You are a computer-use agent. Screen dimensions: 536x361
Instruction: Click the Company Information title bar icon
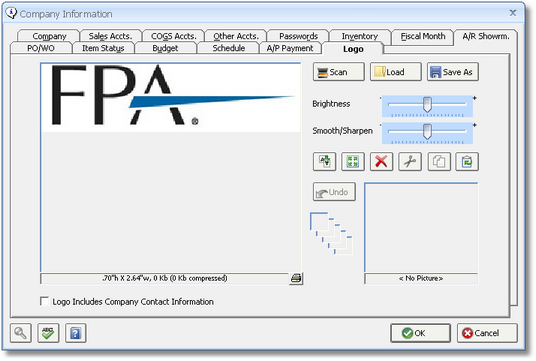11,13
